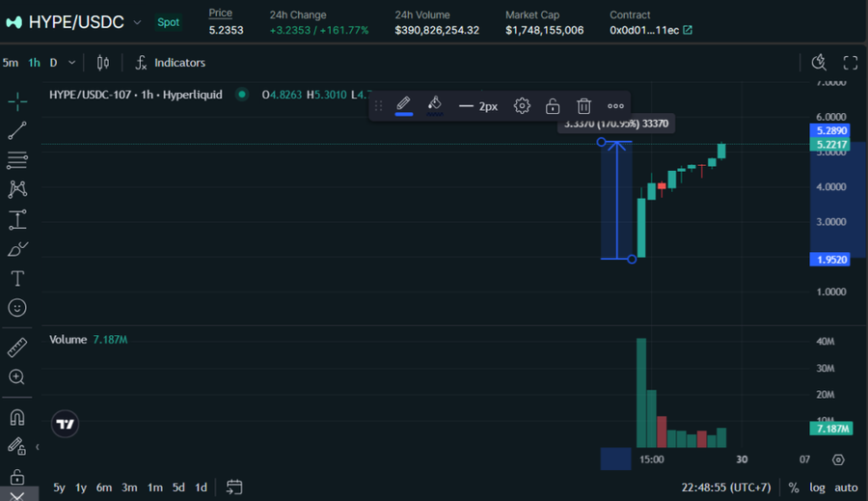This screenshot has height=501, width=868.
Task: Click the 5.2890 price axis label
Action: pos(829,130)
